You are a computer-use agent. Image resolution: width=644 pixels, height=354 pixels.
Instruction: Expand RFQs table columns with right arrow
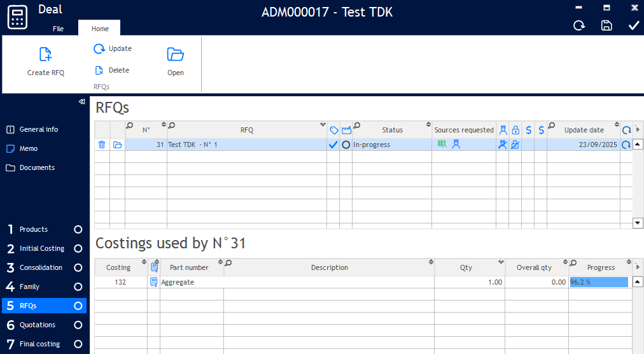pyautogui.click(x=638, y=129)
